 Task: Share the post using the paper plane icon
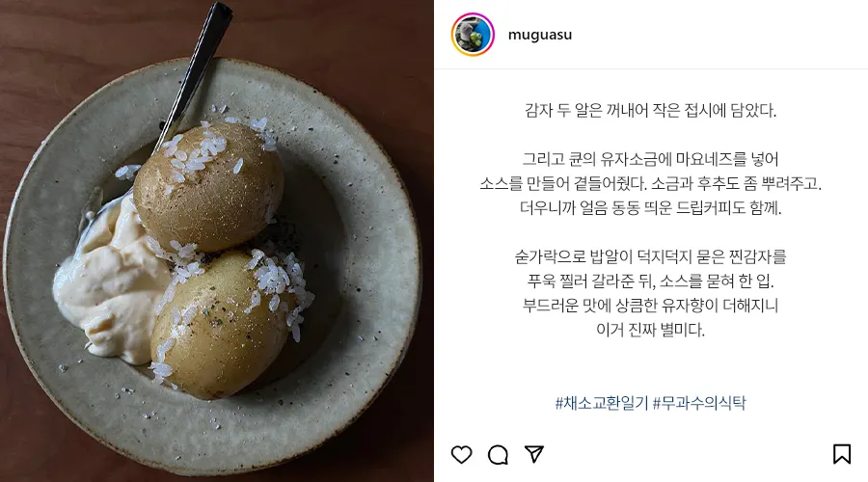534,454
